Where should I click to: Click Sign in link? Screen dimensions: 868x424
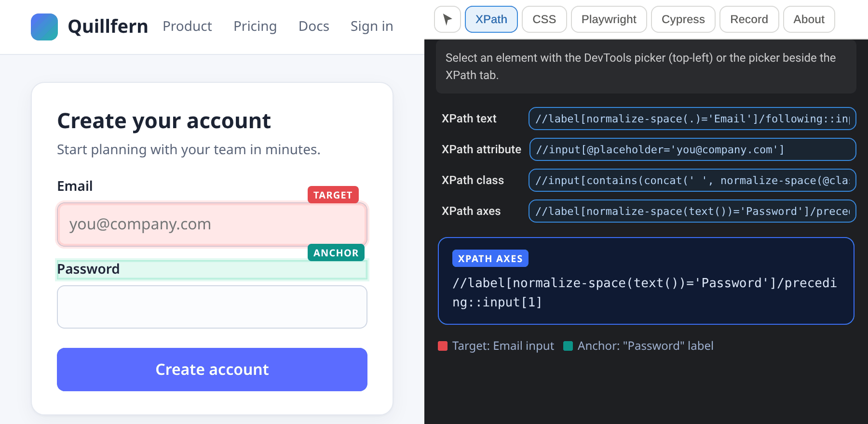[372, 26]
